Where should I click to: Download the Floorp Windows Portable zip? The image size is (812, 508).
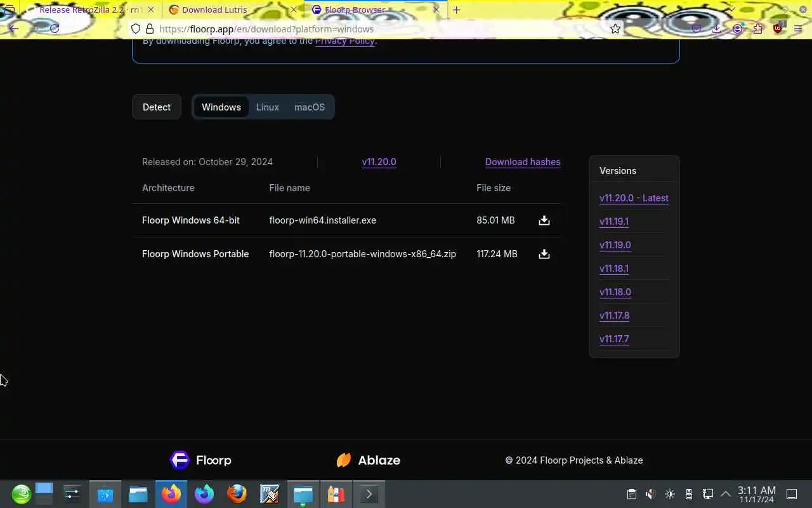point(544,254)
